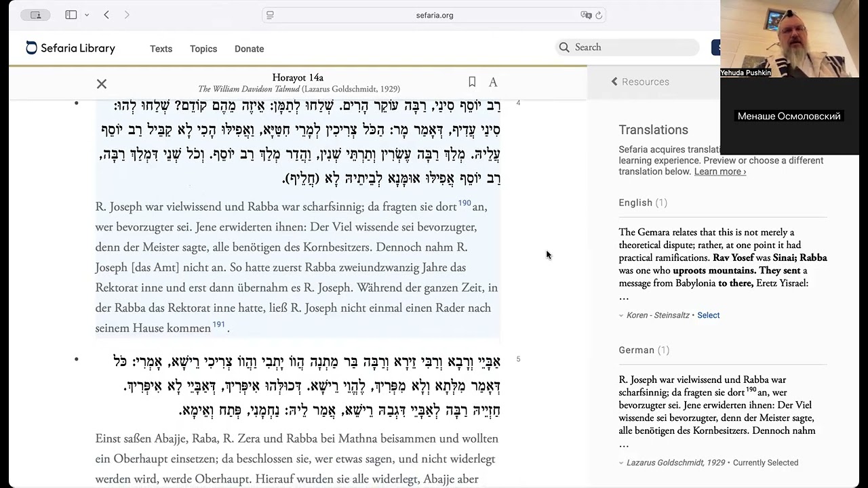868x488 pixels.
Task: Select segment 5 number marker
Action: click(518, 359)
